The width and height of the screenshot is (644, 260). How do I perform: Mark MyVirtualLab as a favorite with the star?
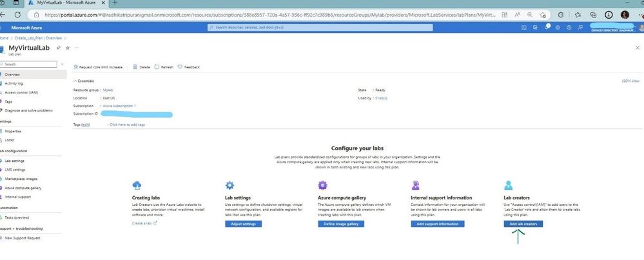point(68,48)
